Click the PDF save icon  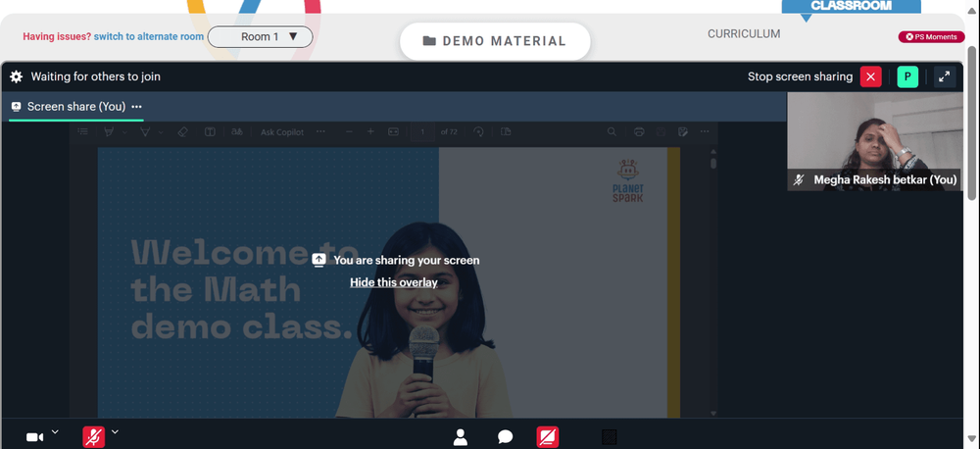pyautogui.click(x=661, y=132)
